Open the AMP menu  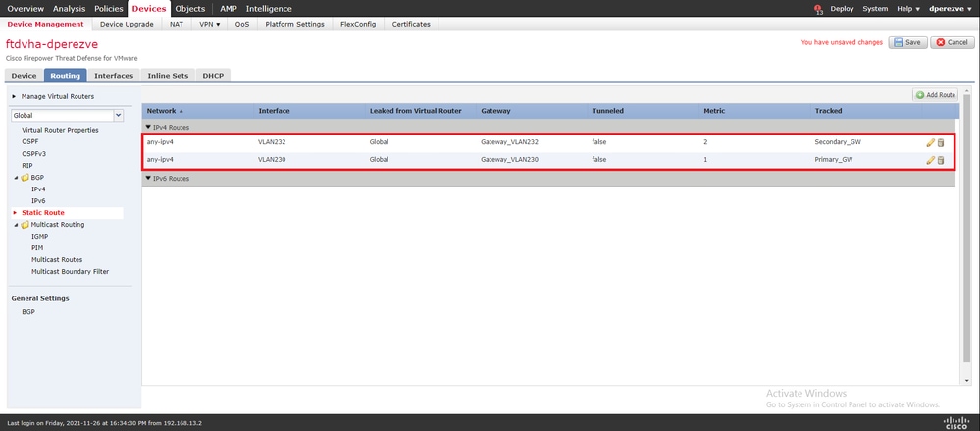click(x=229, y=9)
